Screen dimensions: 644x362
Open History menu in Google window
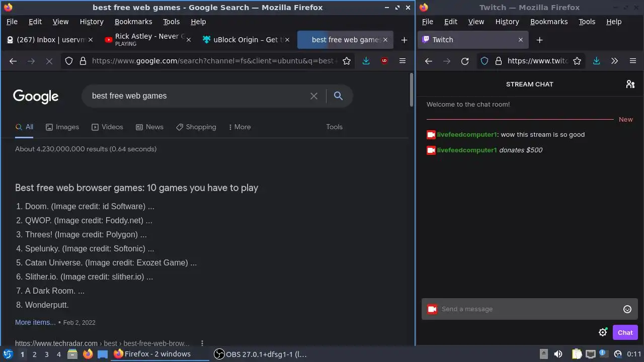coord(92,22)
